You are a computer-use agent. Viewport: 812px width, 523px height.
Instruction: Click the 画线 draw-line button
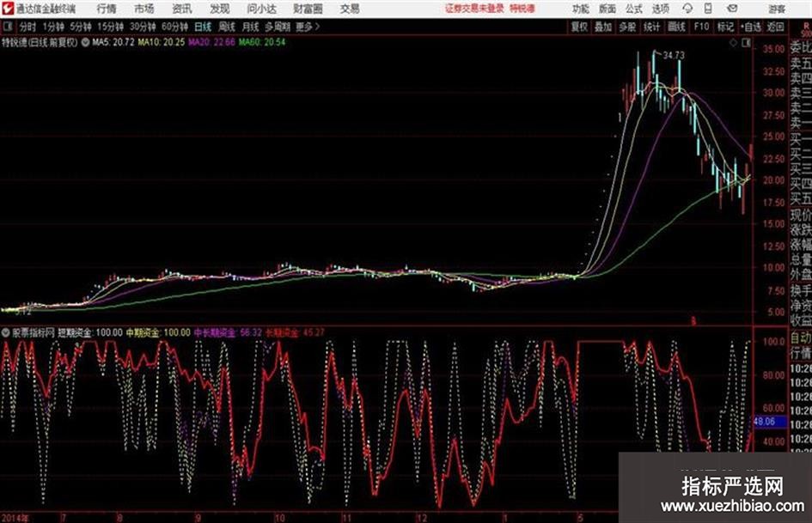tap(677, 27)
